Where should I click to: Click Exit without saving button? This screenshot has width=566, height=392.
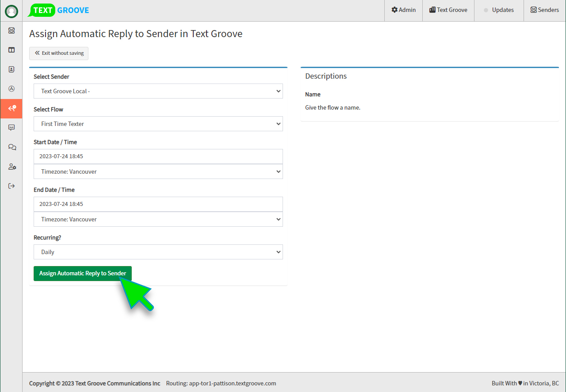click(59, 53)
